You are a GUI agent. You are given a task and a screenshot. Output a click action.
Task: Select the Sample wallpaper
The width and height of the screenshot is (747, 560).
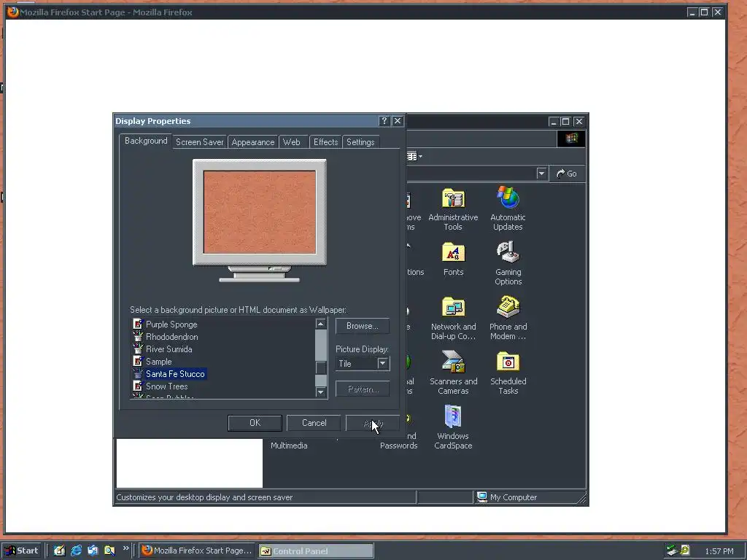click(x=158, y=362)
